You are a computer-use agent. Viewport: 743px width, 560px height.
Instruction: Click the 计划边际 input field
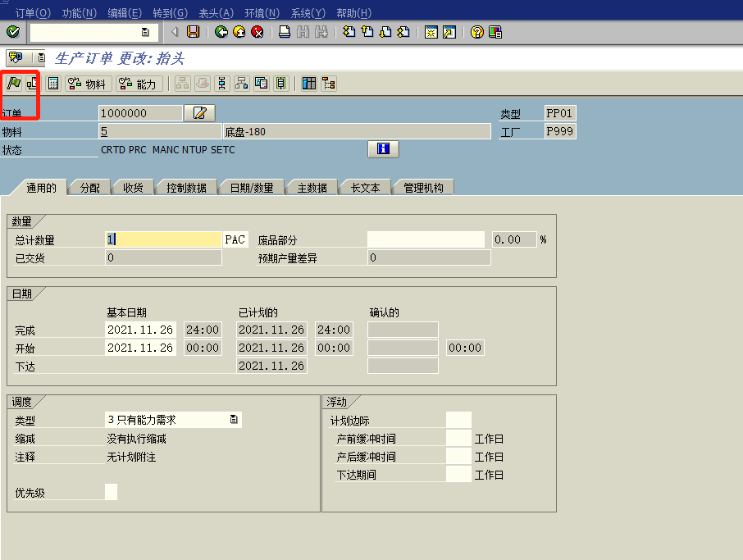click(x=458, y=420)
